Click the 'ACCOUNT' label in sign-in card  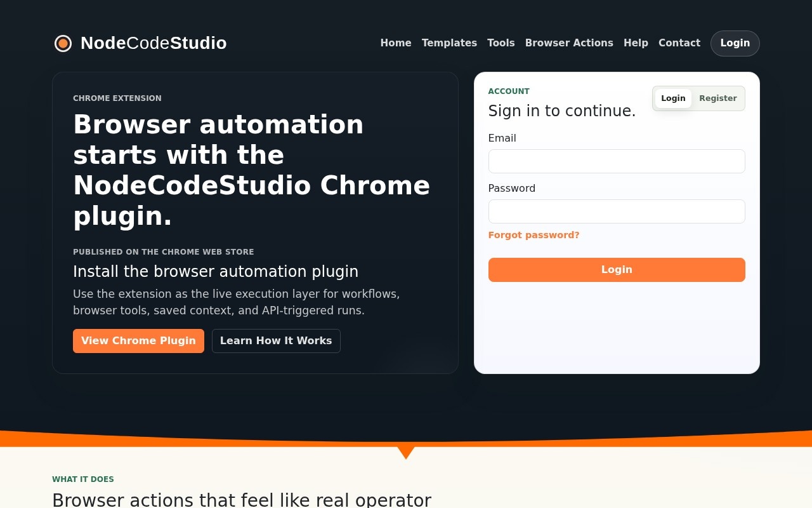coord(509,91)
